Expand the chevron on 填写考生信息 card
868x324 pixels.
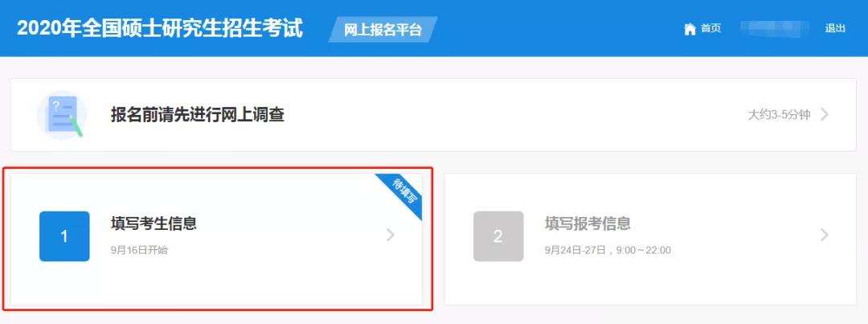(x=391, y=235)
